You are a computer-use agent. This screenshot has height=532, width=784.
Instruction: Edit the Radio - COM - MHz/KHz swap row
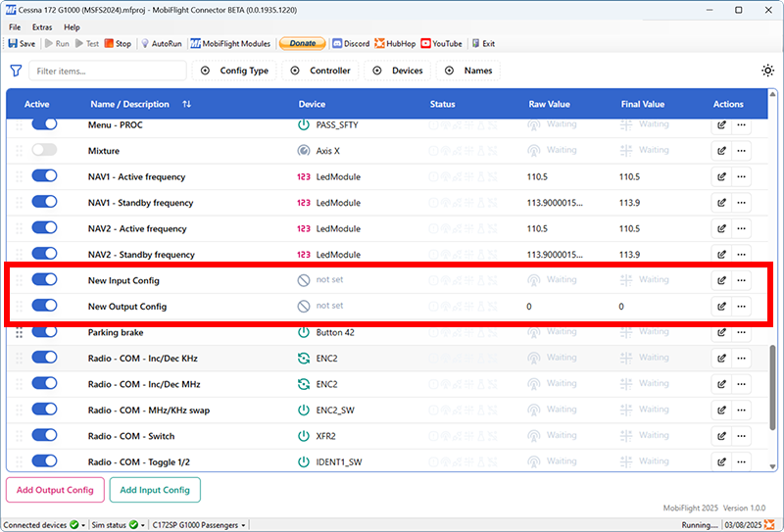click(721, 410)
